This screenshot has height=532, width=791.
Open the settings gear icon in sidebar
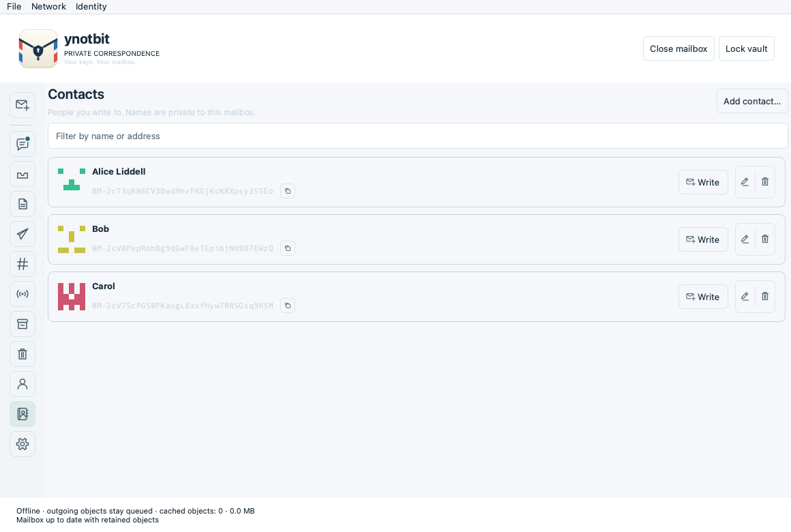point(23,444)
